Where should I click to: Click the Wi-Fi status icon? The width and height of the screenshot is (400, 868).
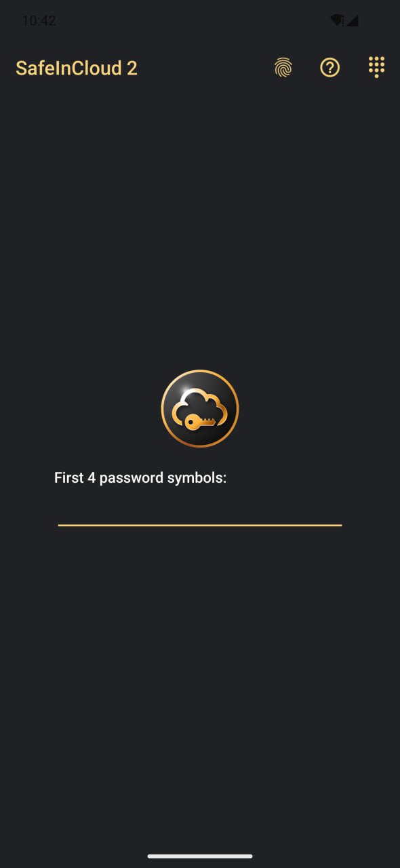[337, 20]
